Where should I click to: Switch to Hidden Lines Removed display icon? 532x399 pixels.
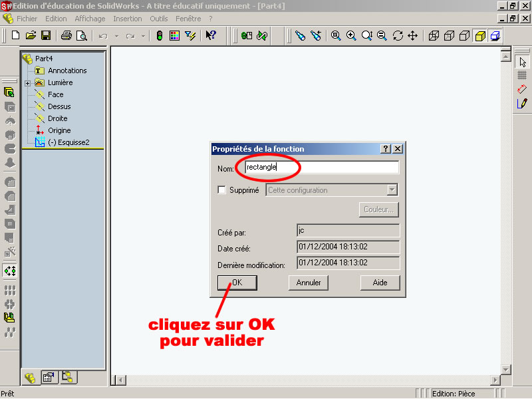464,35
